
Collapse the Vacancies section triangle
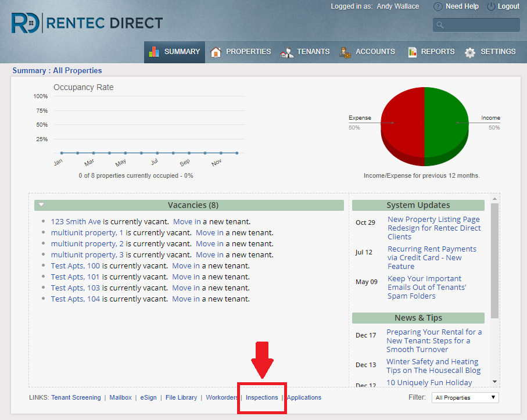point(42,205)
